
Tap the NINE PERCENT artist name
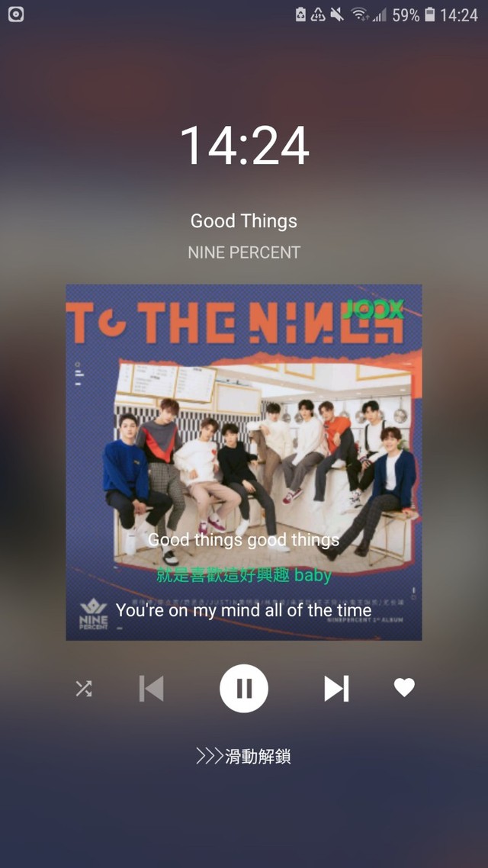[x=244, y=252]
